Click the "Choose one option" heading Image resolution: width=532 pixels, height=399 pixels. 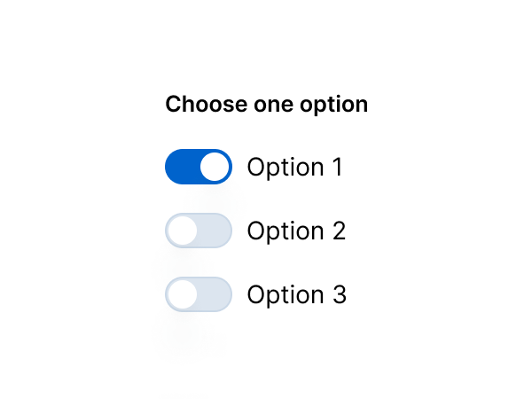266,105
